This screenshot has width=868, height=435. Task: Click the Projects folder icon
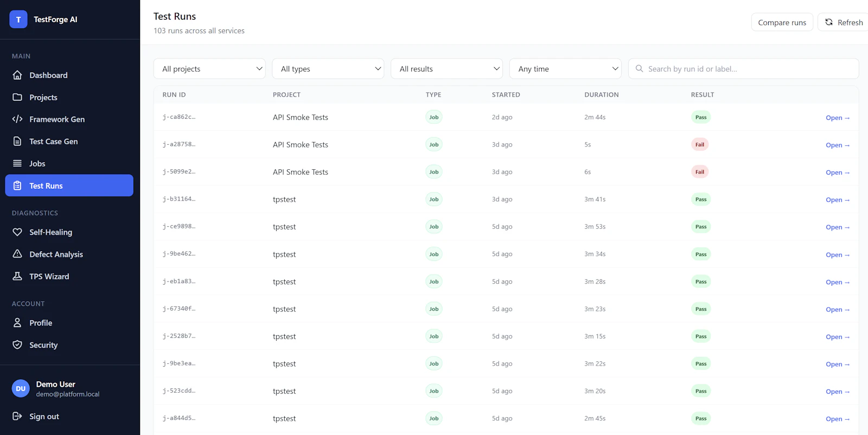(17, 97)
